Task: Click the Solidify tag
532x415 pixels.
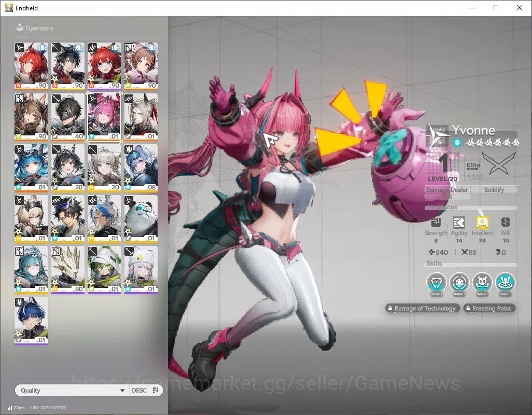Action: click(494, 190)
